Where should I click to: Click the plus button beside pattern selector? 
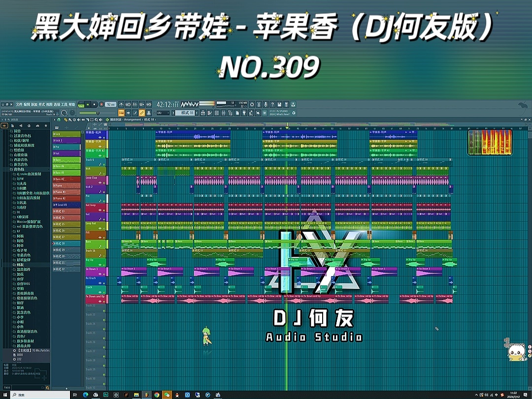tap(197, 113)
